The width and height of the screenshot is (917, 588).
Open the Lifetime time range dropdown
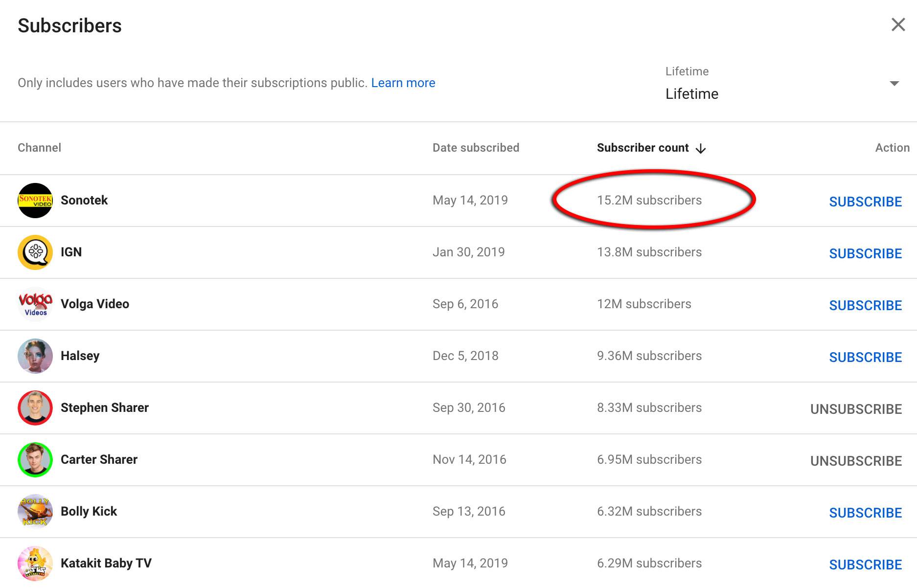(782, 83)
